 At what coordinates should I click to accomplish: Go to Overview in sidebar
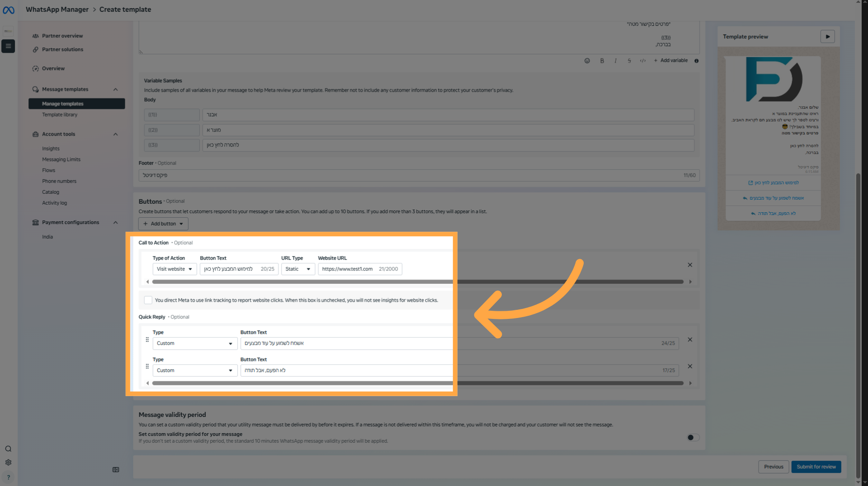click(53, 69)
